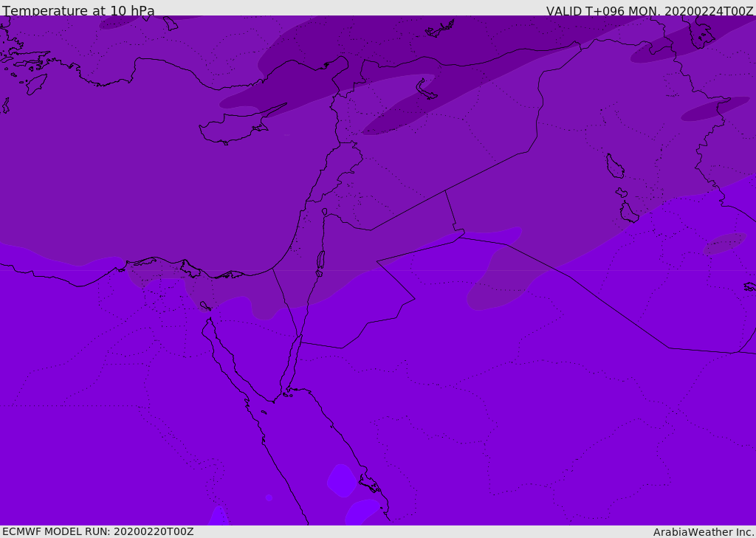Click the 'Temperature at 10 hPa' title
The width and height of the screenshot is (756, 538).
78,10
